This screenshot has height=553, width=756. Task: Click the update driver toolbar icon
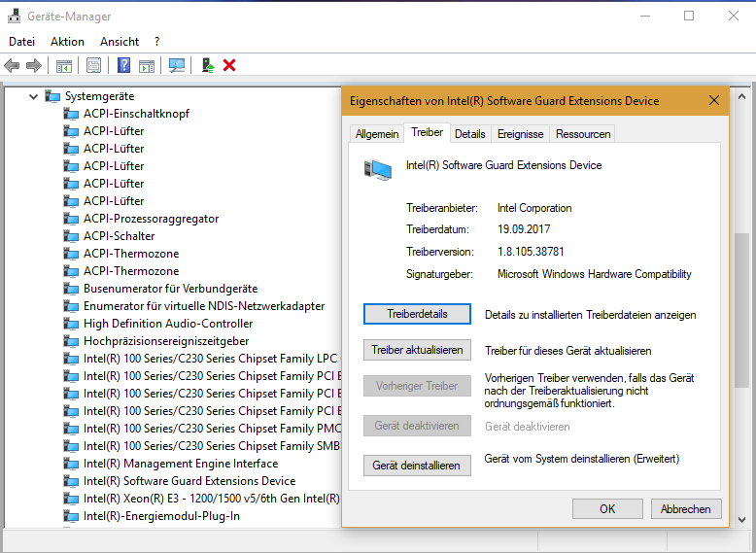coord(208,65)
